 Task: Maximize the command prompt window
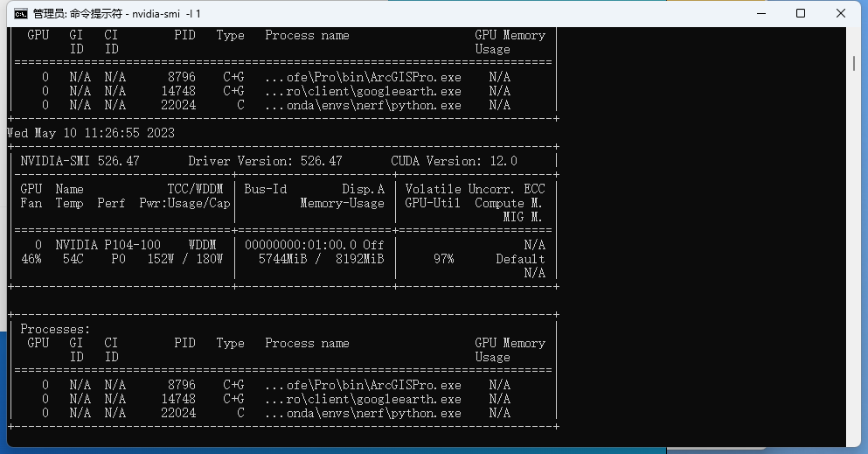[801, 14]
